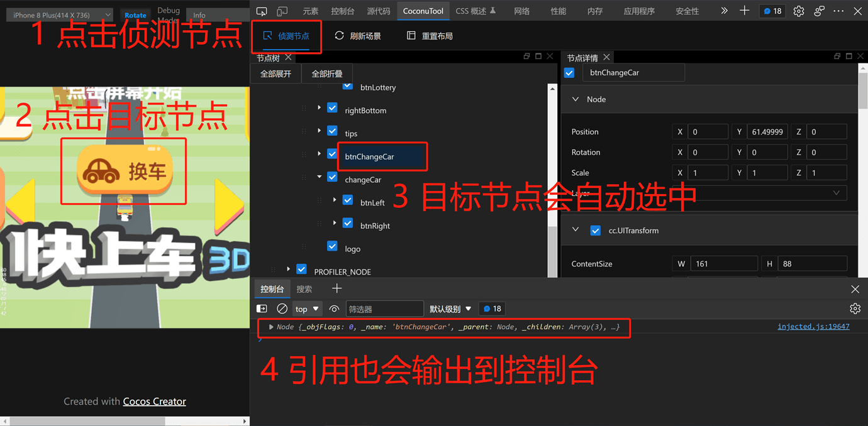This screenshot has width=868, height=426.
Task: Add new drawer tab with plus icon
Action: coord(337,288)
